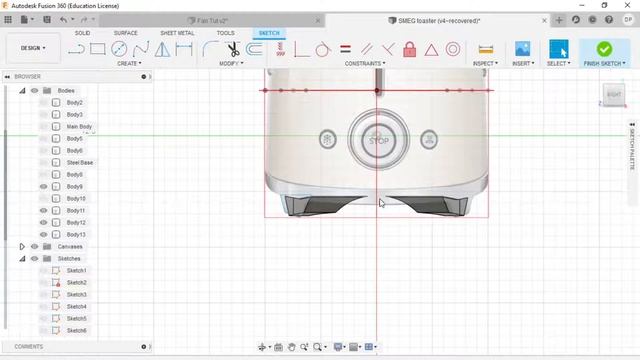Toggle visibility of Canvases folder

tap(34, 247)
